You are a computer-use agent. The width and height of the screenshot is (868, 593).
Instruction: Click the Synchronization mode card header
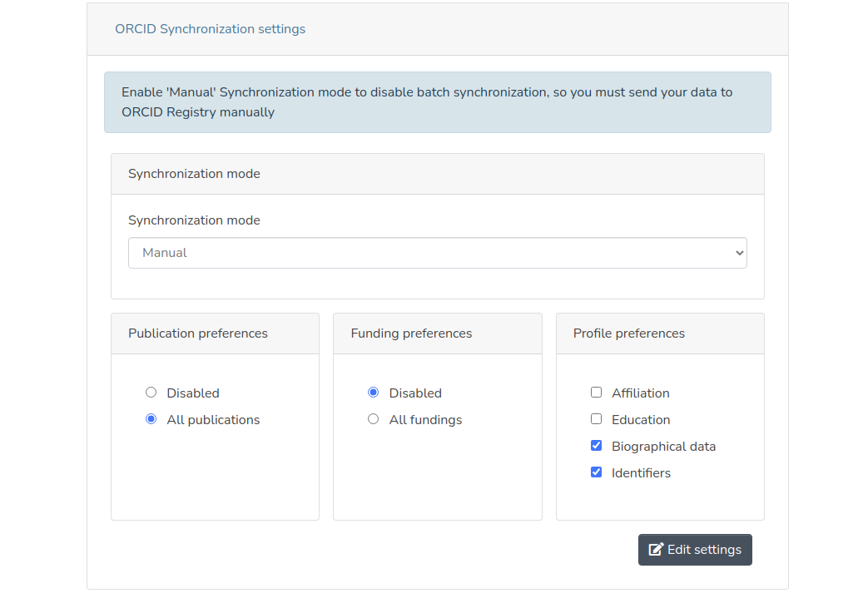click(437, 174)
